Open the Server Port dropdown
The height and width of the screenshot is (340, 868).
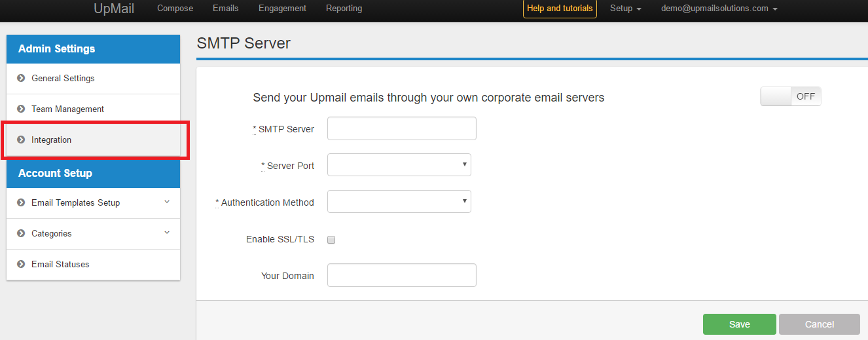(x=399, y=165)
